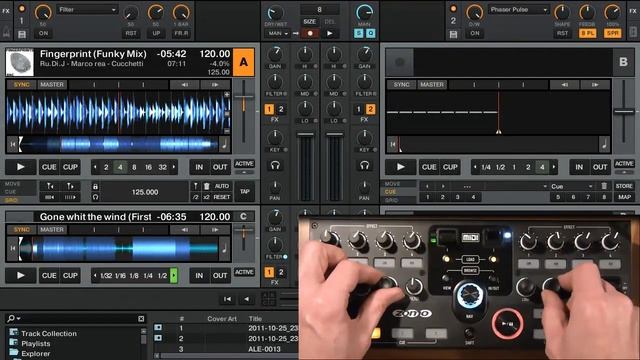The image size is (640, 360).
Task: Toggle FX unit 1 ON button
Action: click(43, 33)
